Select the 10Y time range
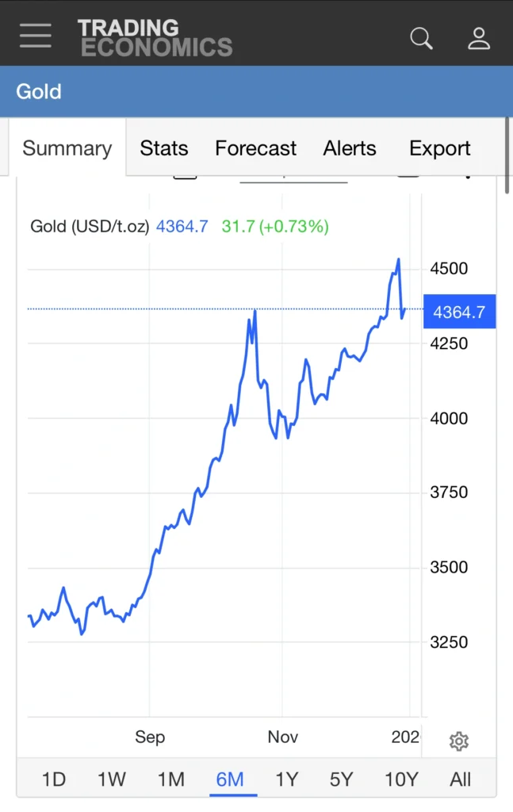This screenshot has width=513, height=812. (x=400, y=779)
